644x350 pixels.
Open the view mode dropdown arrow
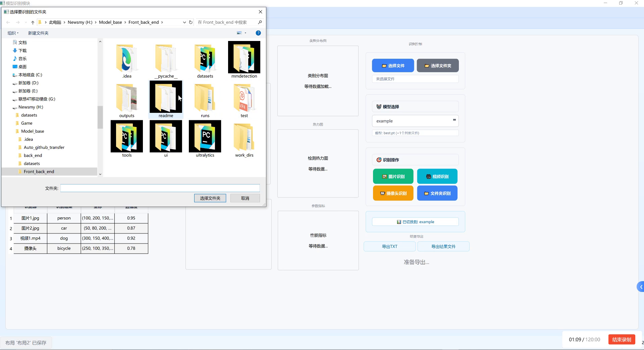pyautogui.click(x=246, y=33)
